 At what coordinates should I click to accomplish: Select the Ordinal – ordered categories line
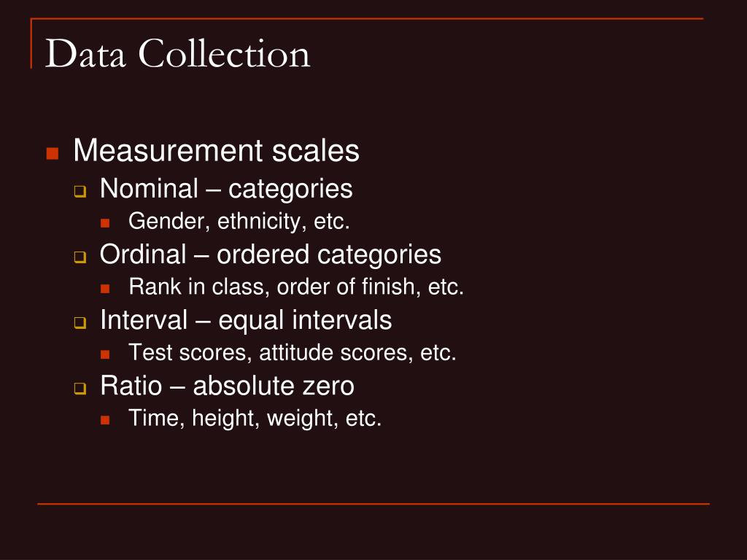tap(270, 254)
